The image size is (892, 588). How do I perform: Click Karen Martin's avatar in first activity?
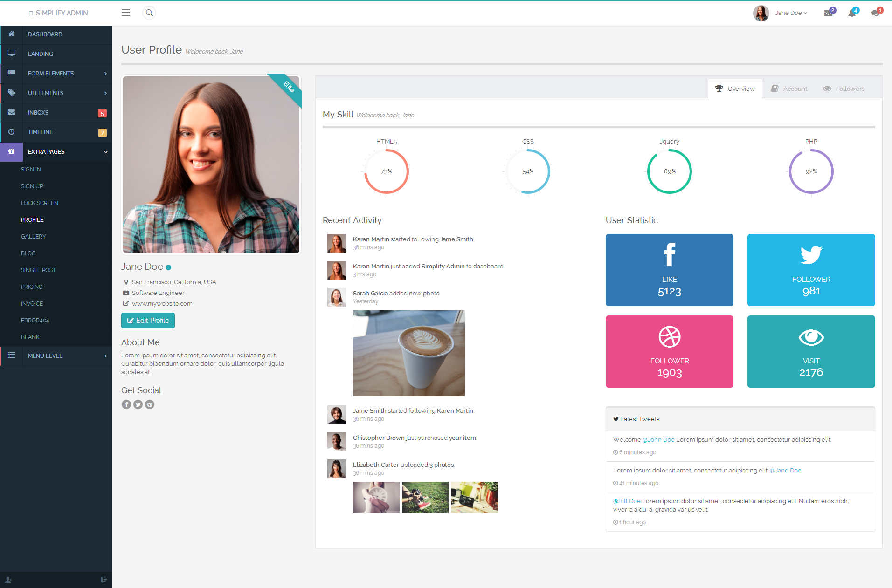[x=336, y=243]
